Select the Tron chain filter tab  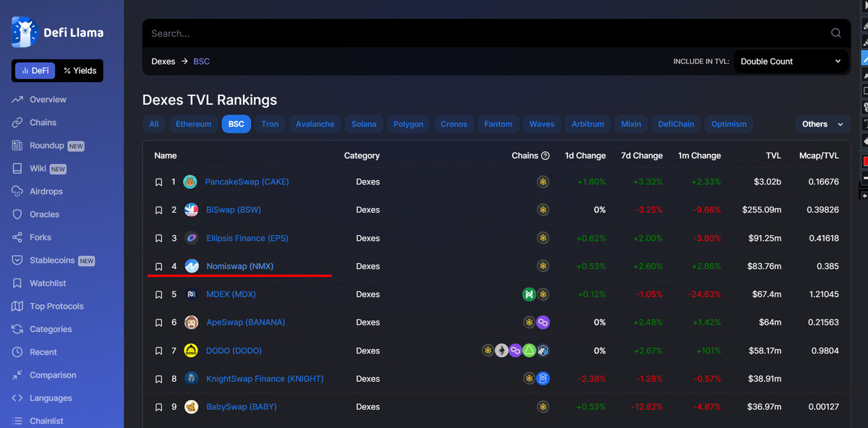[x=270, y=124]
